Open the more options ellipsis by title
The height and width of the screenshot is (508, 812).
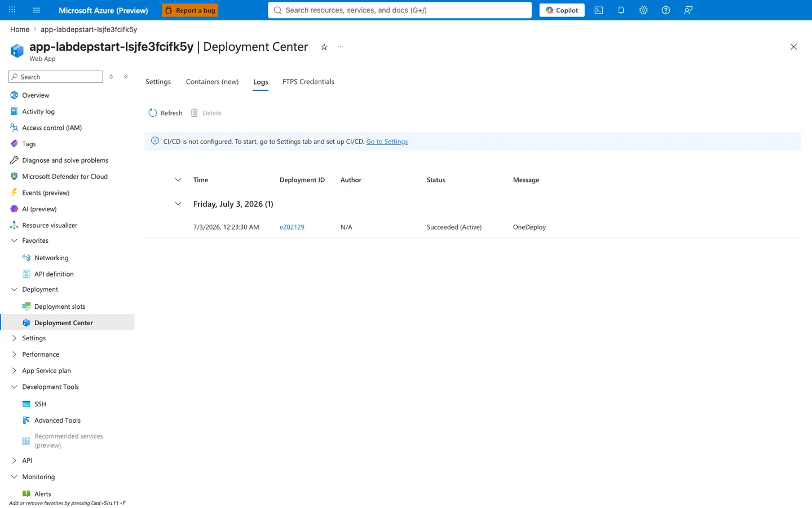tap(341, 47)
